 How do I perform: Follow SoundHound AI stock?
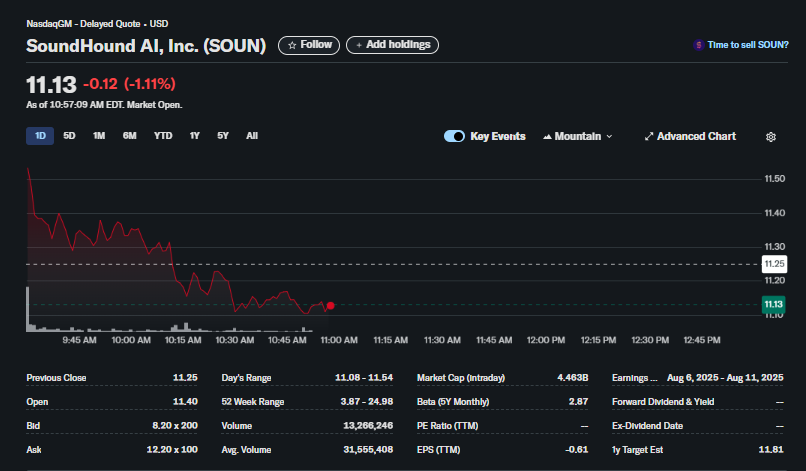tap(309, 45)
